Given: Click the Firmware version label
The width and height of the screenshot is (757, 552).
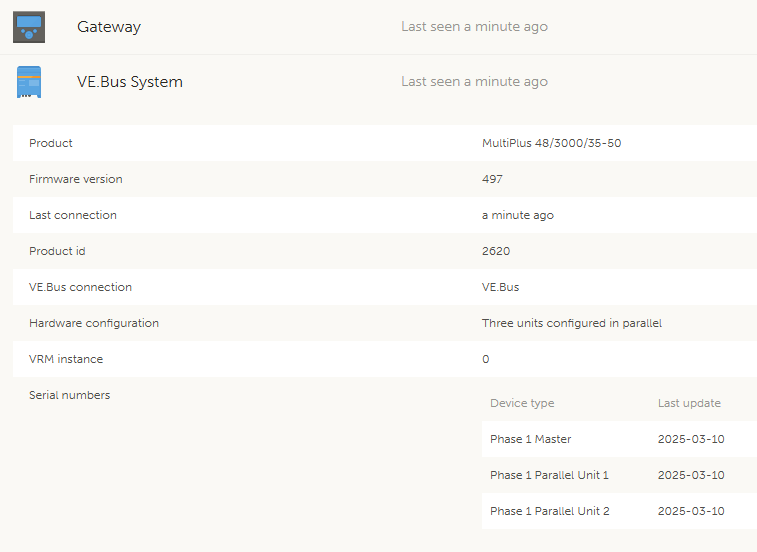Looking at the screenshot, I should (76, 179).
